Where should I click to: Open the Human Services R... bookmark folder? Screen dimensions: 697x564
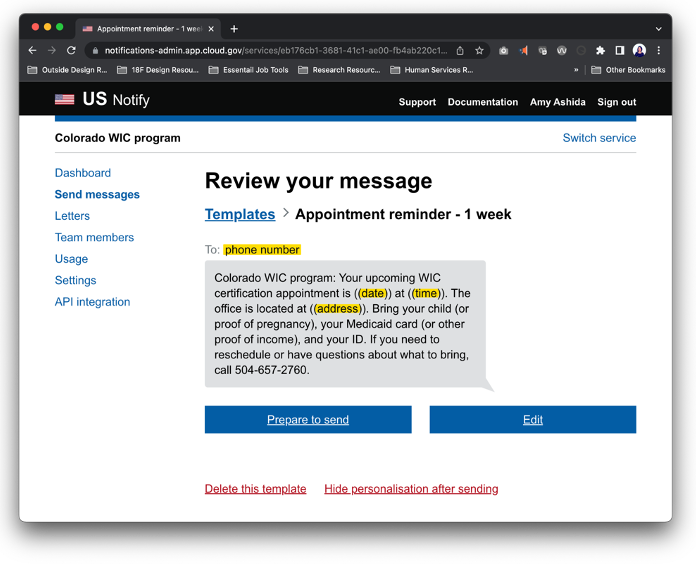[431, 70]
